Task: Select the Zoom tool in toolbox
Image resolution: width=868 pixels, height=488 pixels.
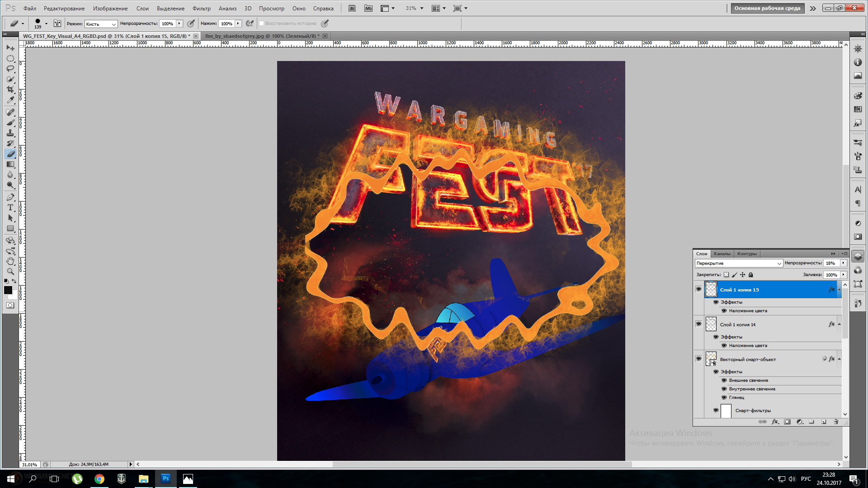Action: point(10,272)
